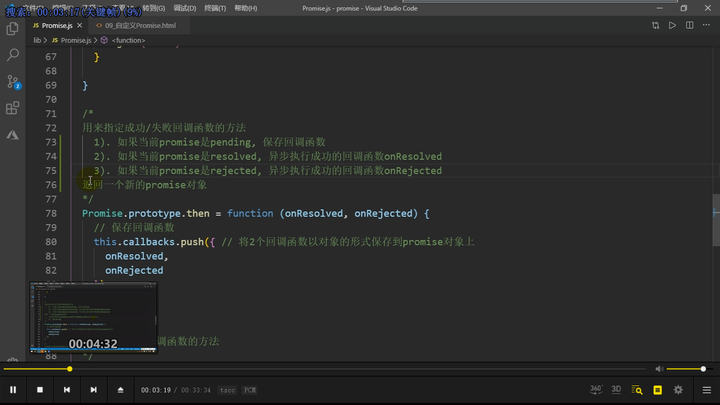Viewport: 720px width, 405px height.
Task: Click the 00:04:32 seek preview thumbnail
Action: [93, 317]
